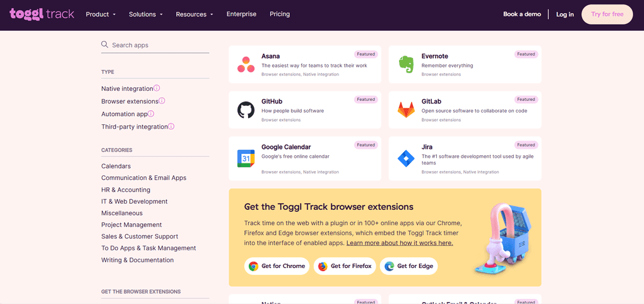Select IT & Web Development category

click(134, 201)
